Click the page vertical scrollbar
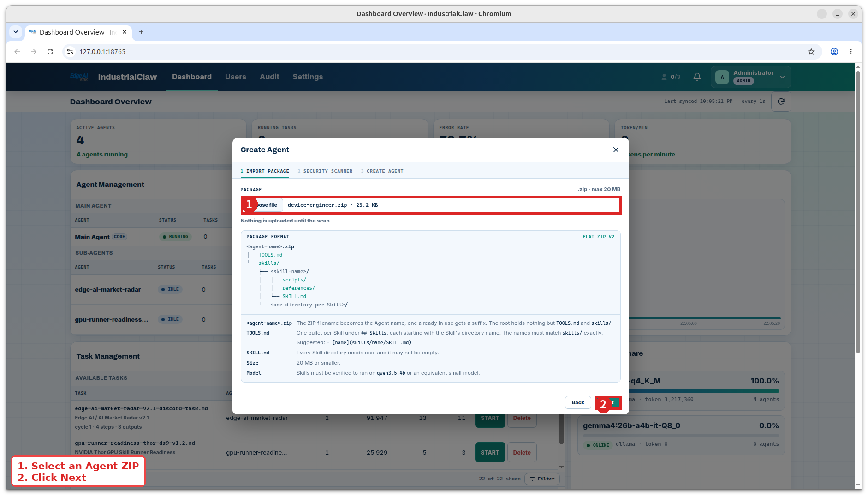Screen dimensions: 868x497 click(x=858, y=211)
